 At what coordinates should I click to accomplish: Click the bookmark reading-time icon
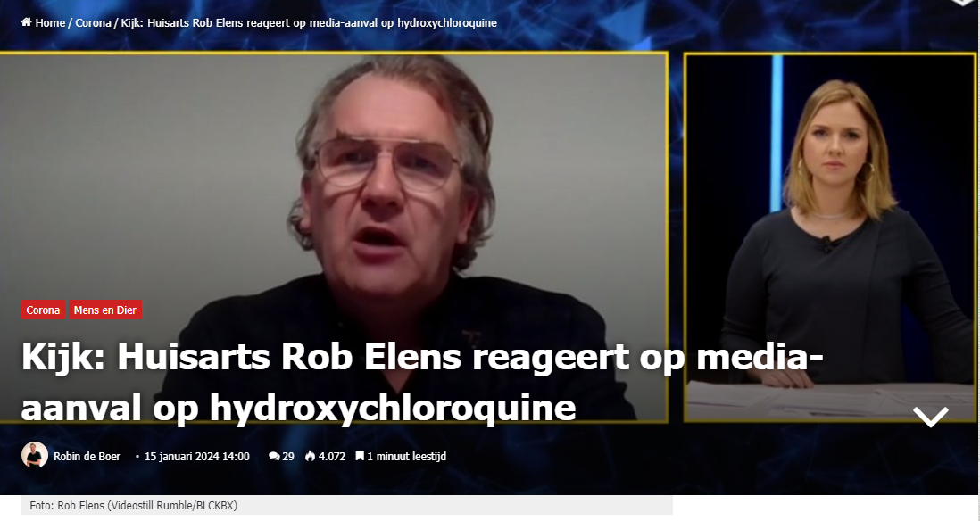(360, 456)
